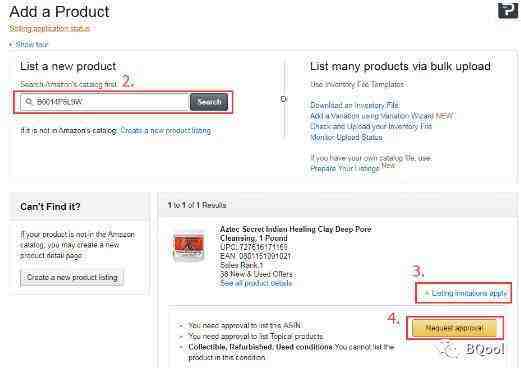Open Create a new product listing link

[x=166, y=131]
